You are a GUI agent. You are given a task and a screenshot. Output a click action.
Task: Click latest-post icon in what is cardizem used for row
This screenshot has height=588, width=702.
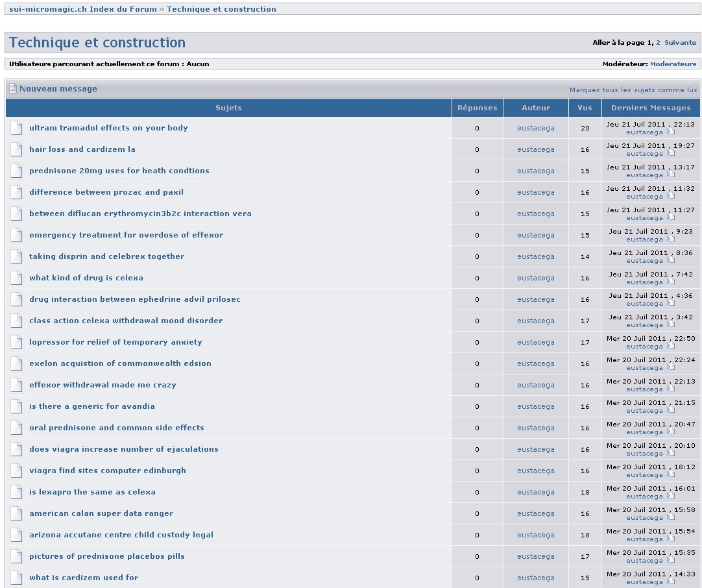671,582
